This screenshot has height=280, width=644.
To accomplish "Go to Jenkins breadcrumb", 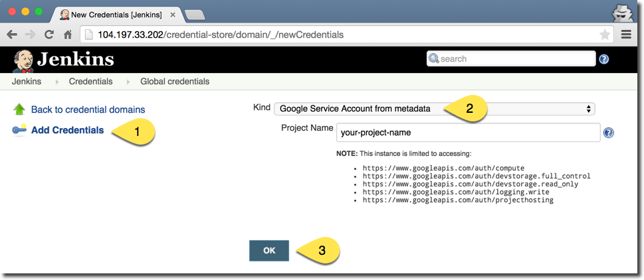I will tap(27, 81).
